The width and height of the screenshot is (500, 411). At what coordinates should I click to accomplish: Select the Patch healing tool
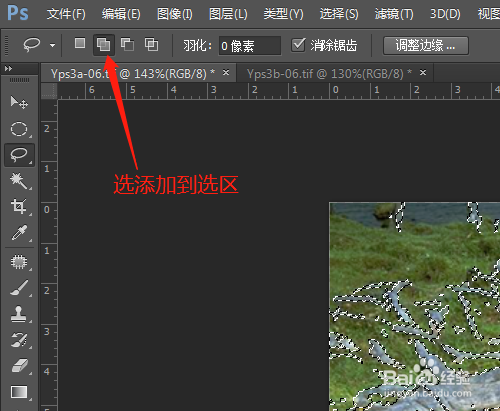coord(19,262)
